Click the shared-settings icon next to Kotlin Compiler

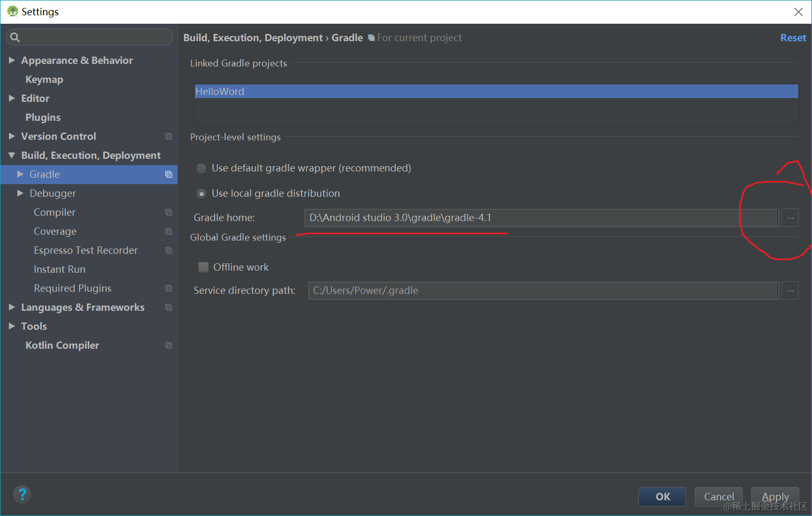pyautogui.click(x=168, y=345)
